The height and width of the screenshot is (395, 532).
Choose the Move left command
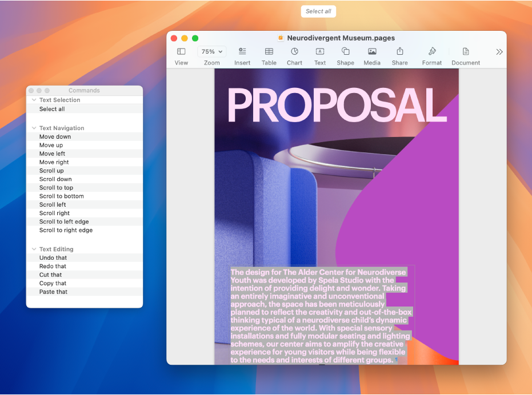tap(85, 154)
